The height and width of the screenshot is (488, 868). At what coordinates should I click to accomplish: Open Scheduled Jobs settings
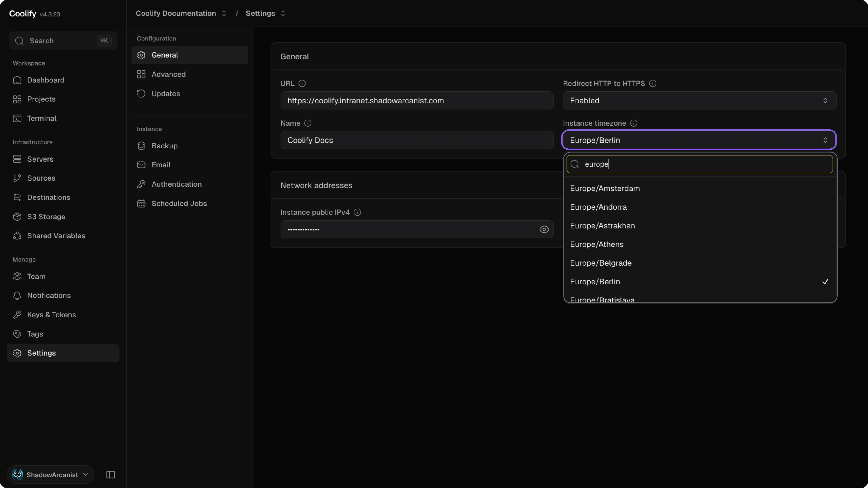(x=190, y=203)
